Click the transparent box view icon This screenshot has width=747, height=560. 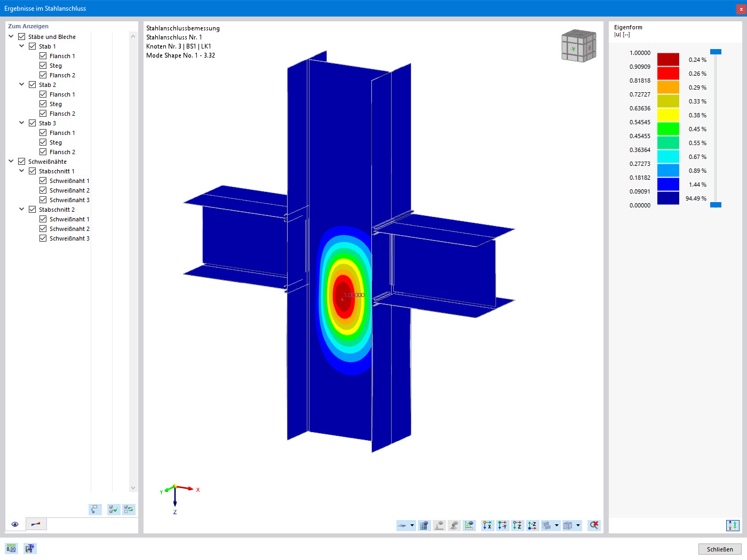[568, 526]
